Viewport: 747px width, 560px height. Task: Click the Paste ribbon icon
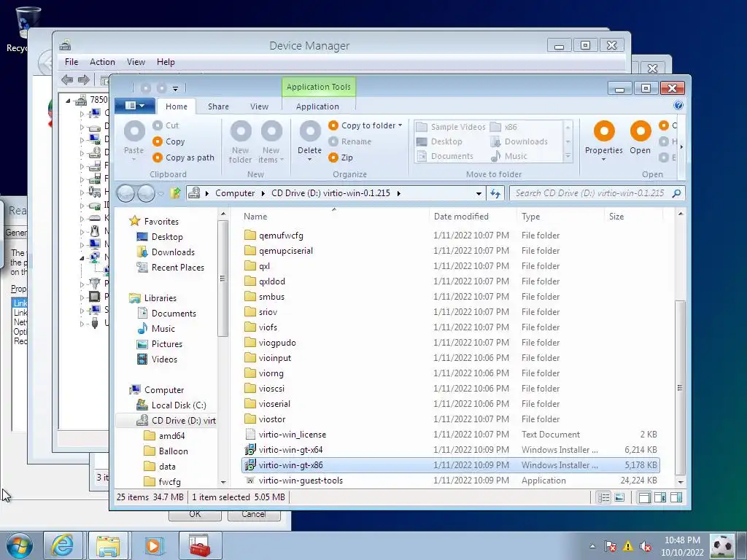click(x=134, y=131)
